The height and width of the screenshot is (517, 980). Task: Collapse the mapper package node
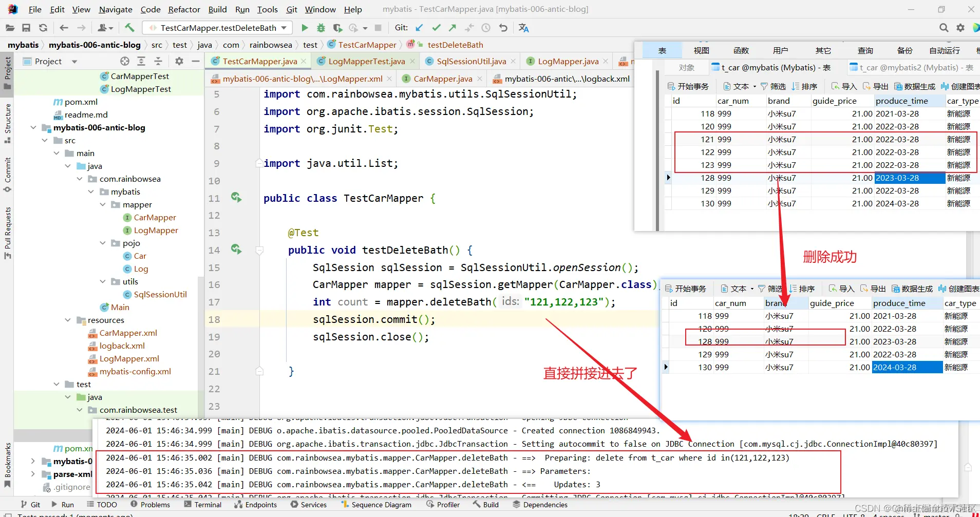102,204
